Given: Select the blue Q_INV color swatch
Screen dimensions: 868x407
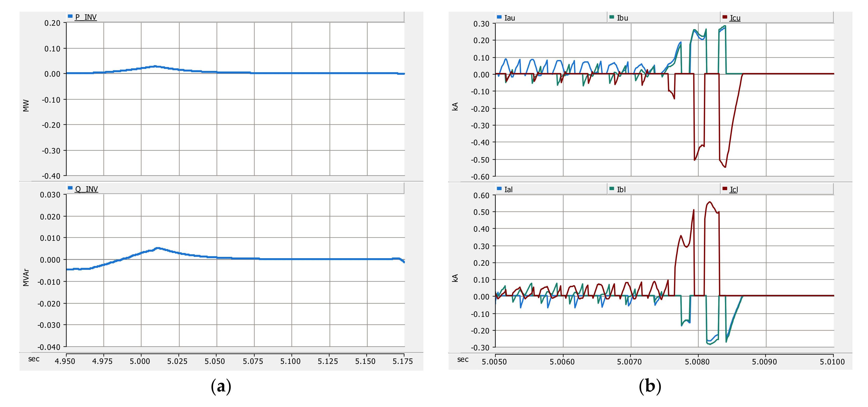Looking at the screenshot, I should 70,188.
